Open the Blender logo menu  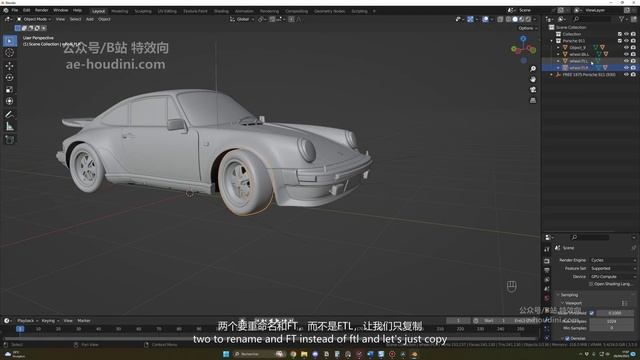(5, 10)
